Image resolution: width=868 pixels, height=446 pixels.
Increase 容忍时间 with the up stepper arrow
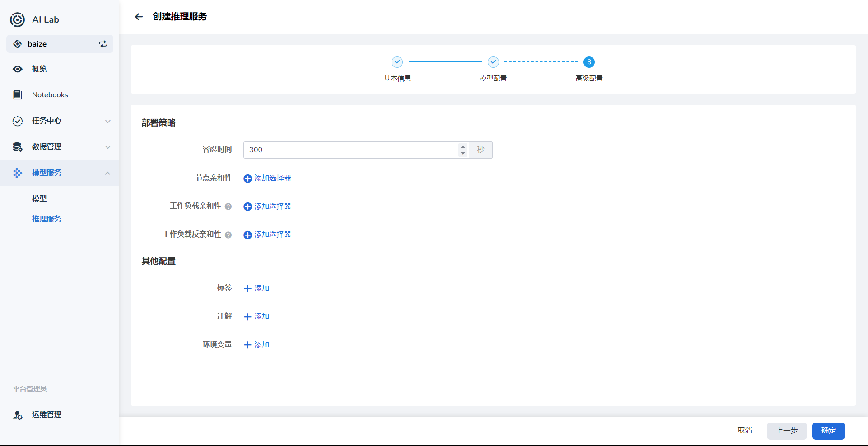(463, 146)
